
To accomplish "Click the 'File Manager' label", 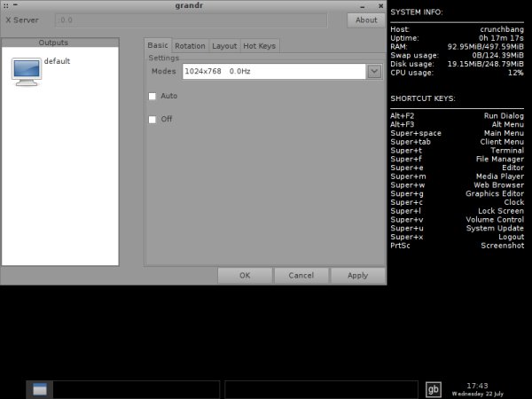I will [x=500, y=159].
